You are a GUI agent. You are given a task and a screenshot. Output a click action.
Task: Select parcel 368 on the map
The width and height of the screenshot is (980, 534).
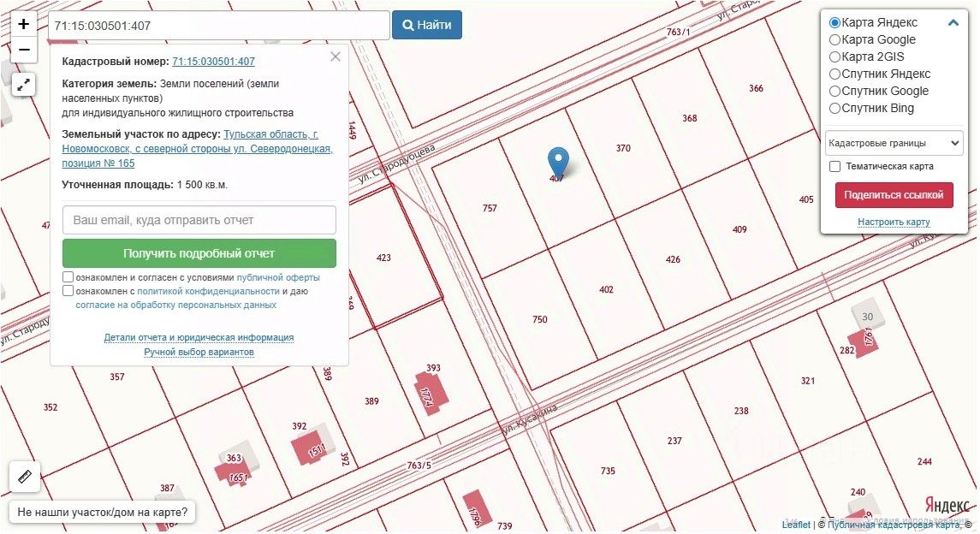(x=689, y=118)
